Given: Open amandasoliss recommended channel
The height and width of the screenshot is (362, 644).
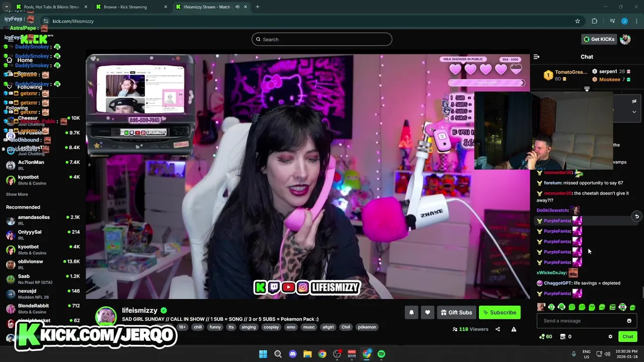Looking at the screenshot, I should tap(43, 220).
